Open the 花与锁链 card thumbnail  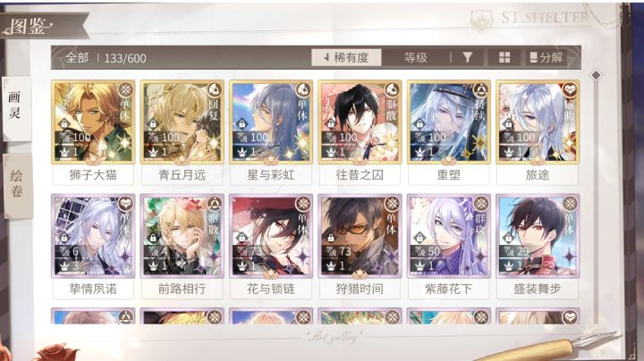(271, 236)
